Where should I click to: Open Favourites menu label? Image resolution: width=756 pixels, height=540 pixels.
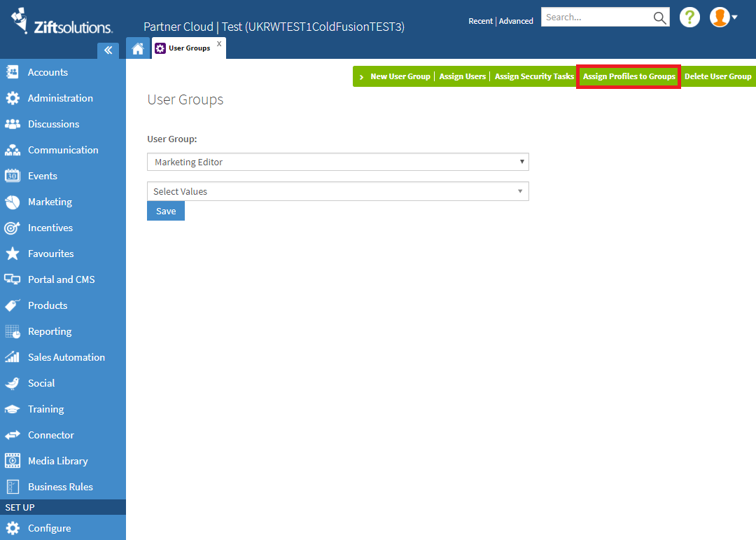point(50,254)
